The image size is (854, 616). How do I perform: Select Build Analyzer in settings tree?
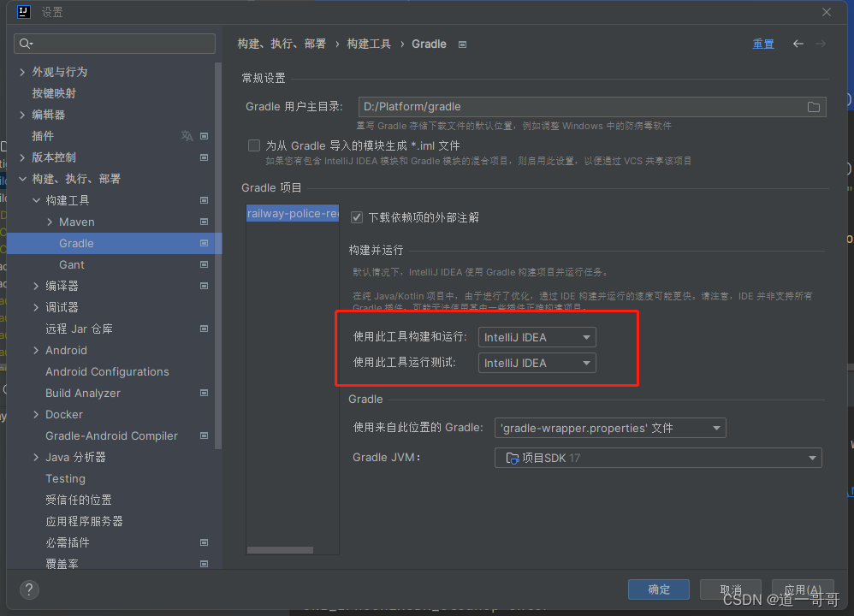coord(83,393)
